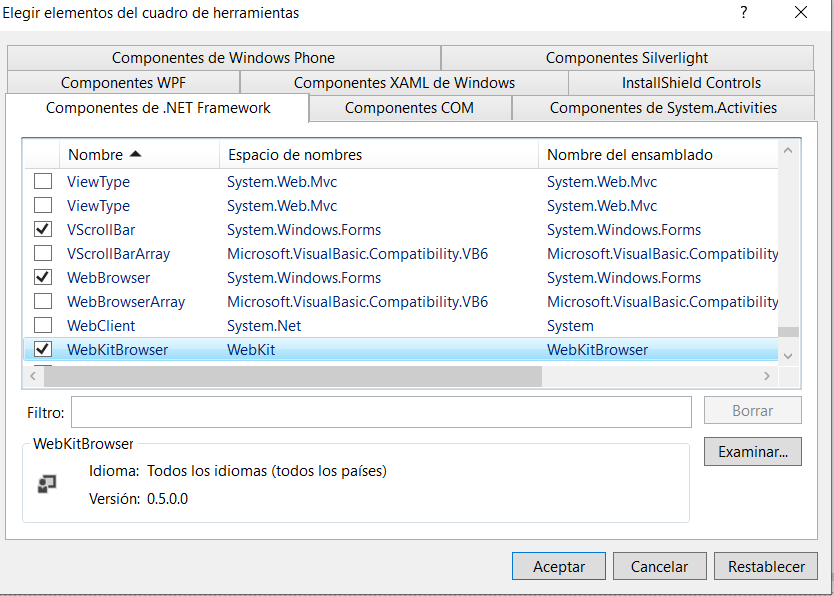
Task: Click version value 0.5.0.0
Action: coord(168,499)
